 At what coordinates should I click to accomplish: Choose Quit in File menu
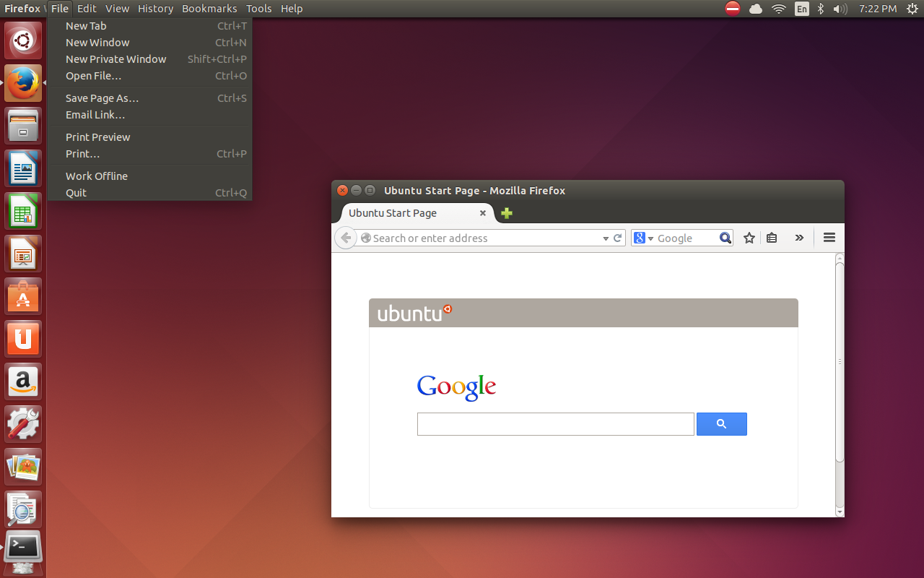coord(150,193)
